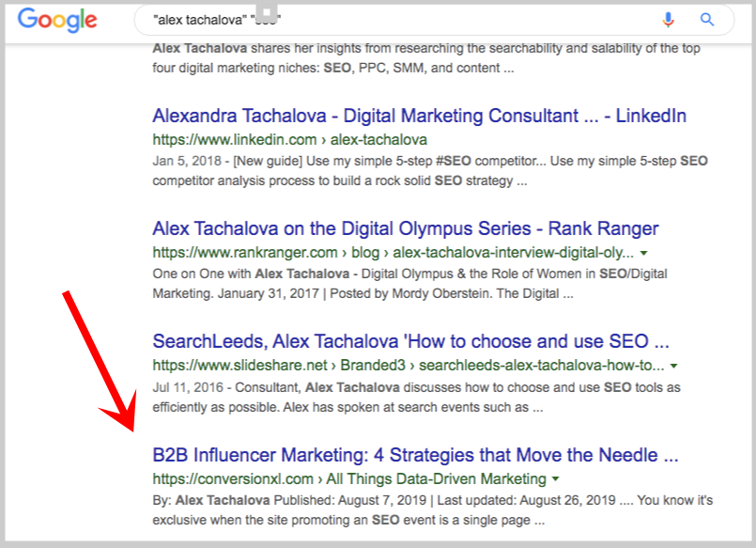Click the red annotation arrow graphic
The image size is (756, 548).
click(x=100, y=361)
